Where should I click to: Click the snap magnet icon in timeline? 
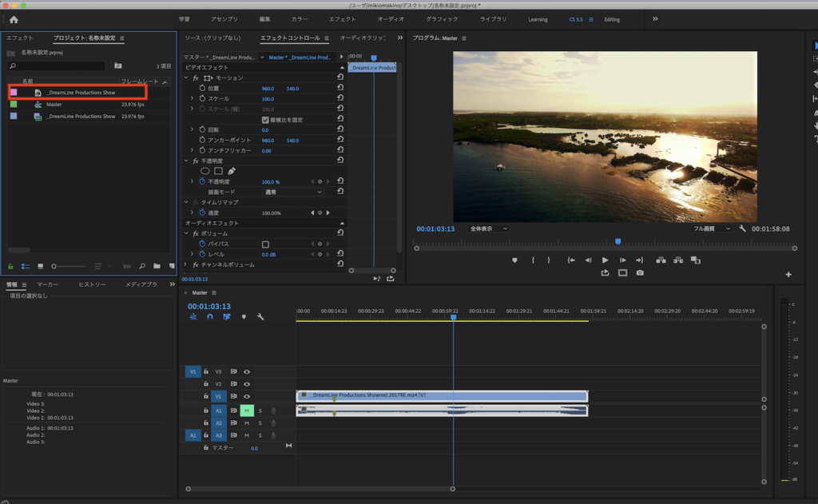210,317
